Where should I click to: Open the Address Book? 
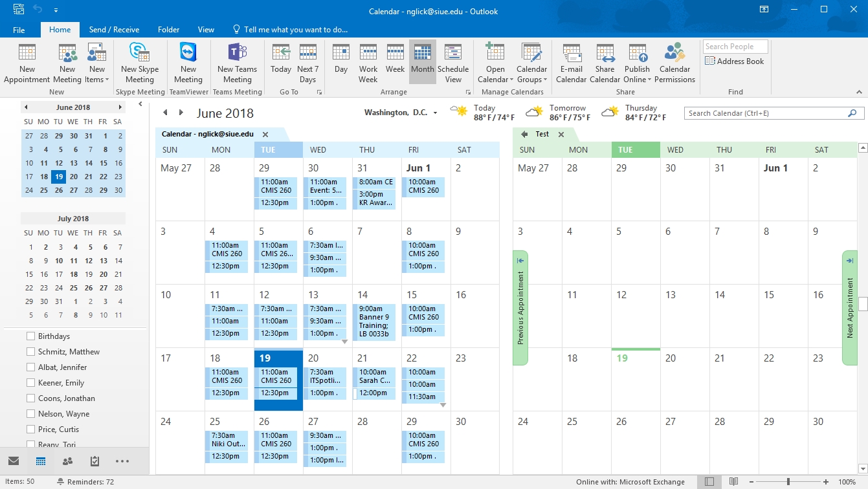[x=735, y=61]
